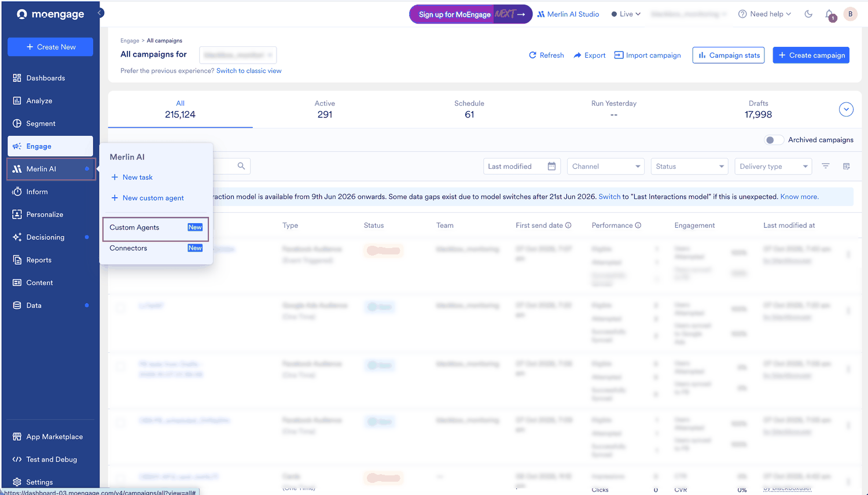Click the MoEngage logo
Image resolution: width=868 pixels, height=495 pixels.
click(50, 14)
